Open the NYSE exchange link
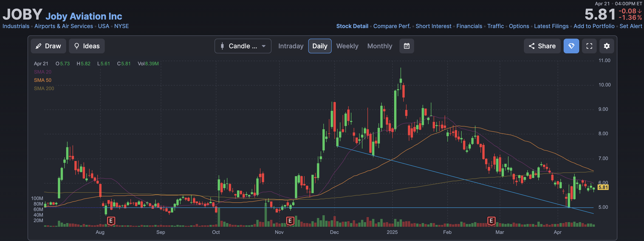 [x=121, y=26]
